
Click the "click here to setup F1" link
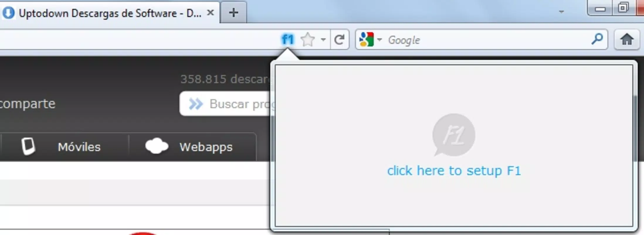pyautogui.click(x=454, y=171)
